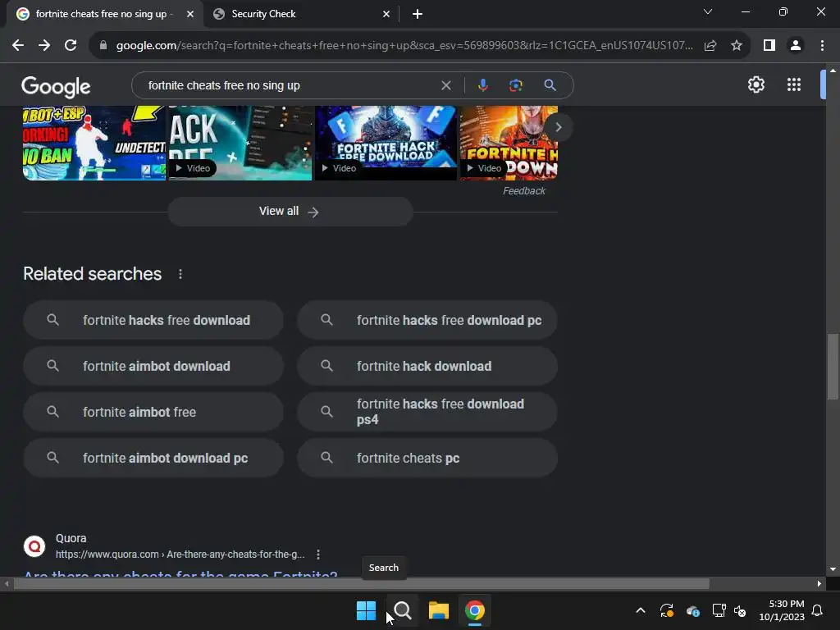Open the Google apps grid

[x=794, y=84]
